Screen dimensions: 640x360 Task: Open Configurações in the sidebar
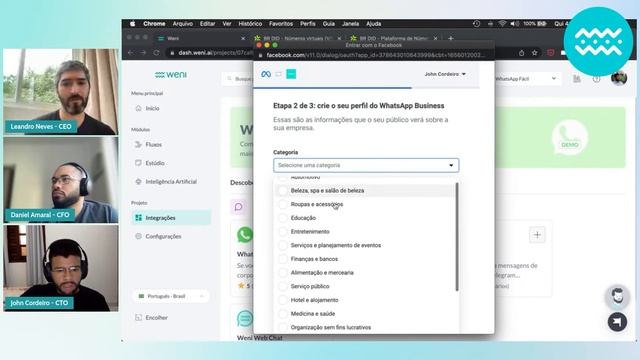(x=171, y=236)
